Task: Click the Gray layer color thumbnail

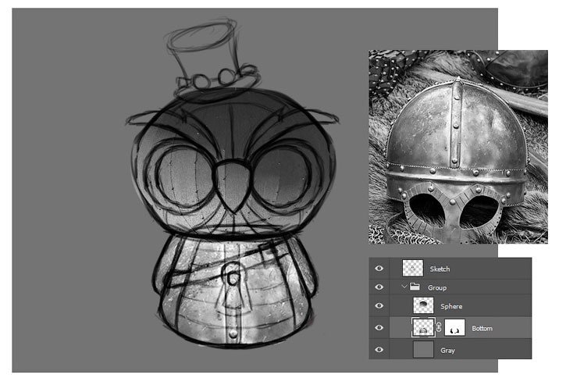Action: pyautogui.click(x=423, y=350)
